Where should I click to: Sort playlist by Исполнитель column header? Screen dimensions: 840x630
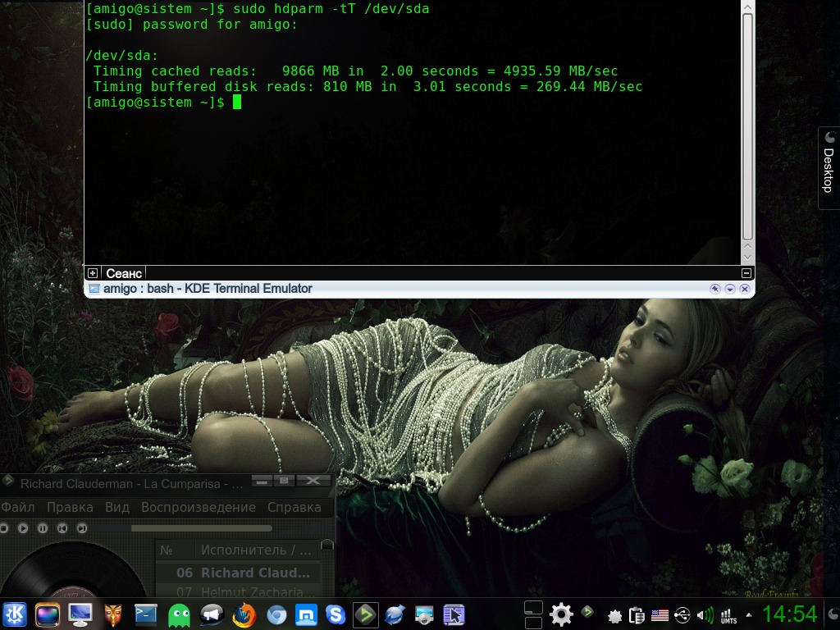(256, 550)
